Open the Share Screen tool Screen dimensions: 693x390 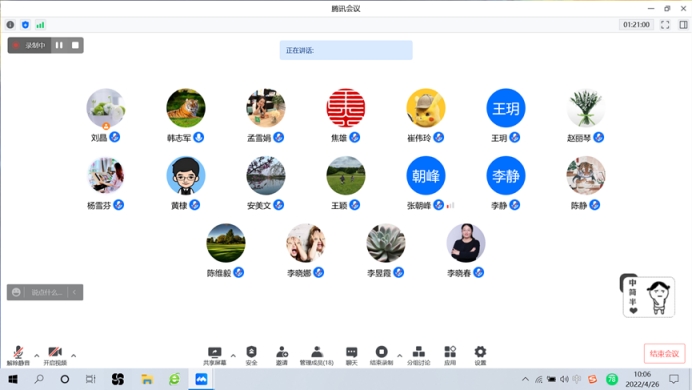click(x=214, y=356)
